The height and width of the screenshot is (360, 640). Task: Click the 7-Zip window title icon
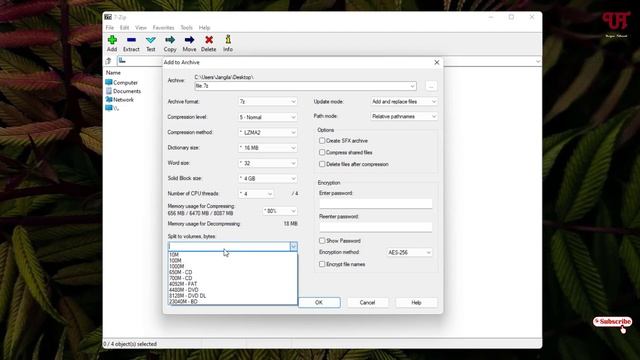pyautogui.click(x=108, y=17)
